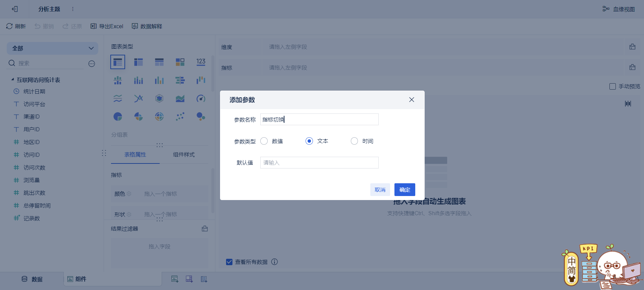Click the clear icon on 维度 row
644x290 pixels.
click(632, 47)
